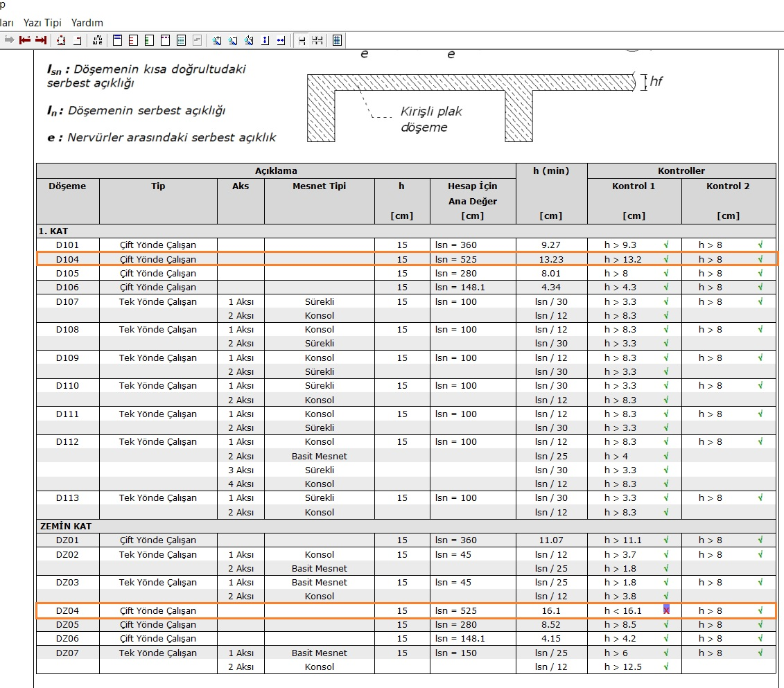Click the page icon with red side lines
This screenshot has width=784, height=688.
[133, 40]
